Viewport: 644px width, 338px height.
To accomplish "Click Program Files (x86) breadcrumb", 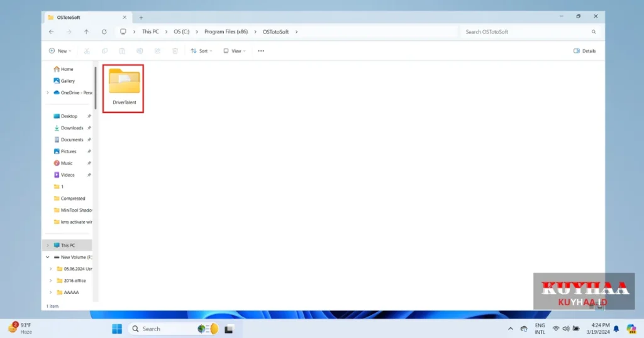I will [226, 31].
